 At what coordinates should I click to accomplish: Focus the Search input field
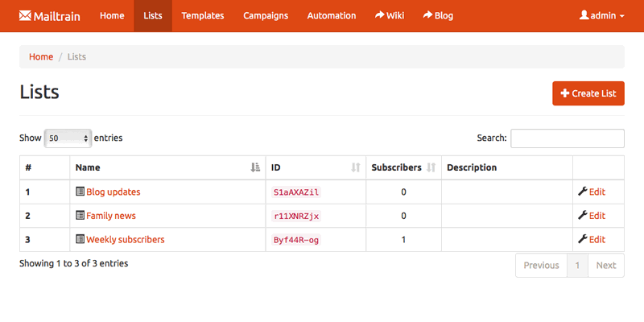[x=567, y=138]
